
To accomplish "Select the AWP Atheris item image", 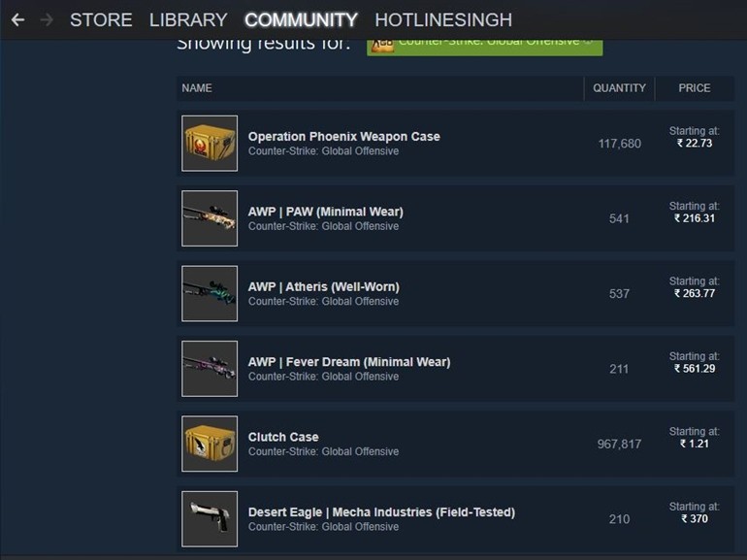I will tap(210, 293).
